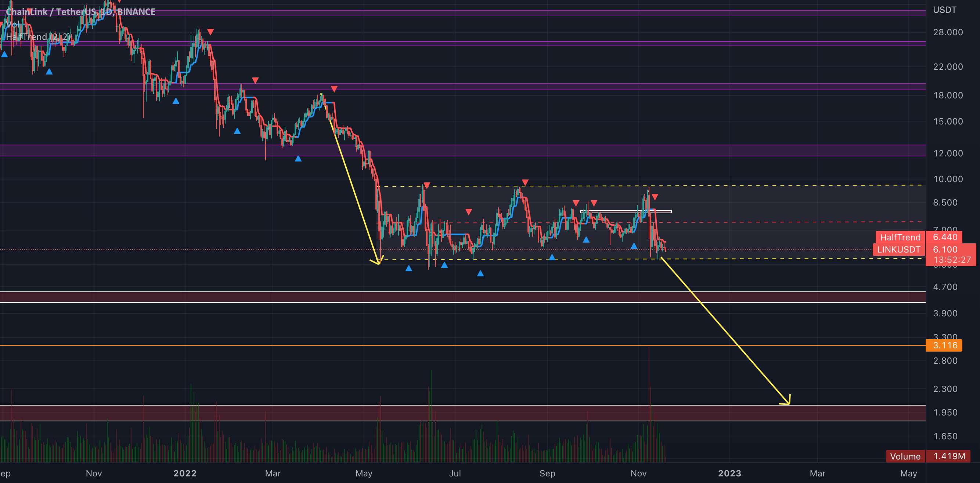Select the white rectangle drawing near 8.000
Viewport: 980px width, 483px height.
coord(626,212)
